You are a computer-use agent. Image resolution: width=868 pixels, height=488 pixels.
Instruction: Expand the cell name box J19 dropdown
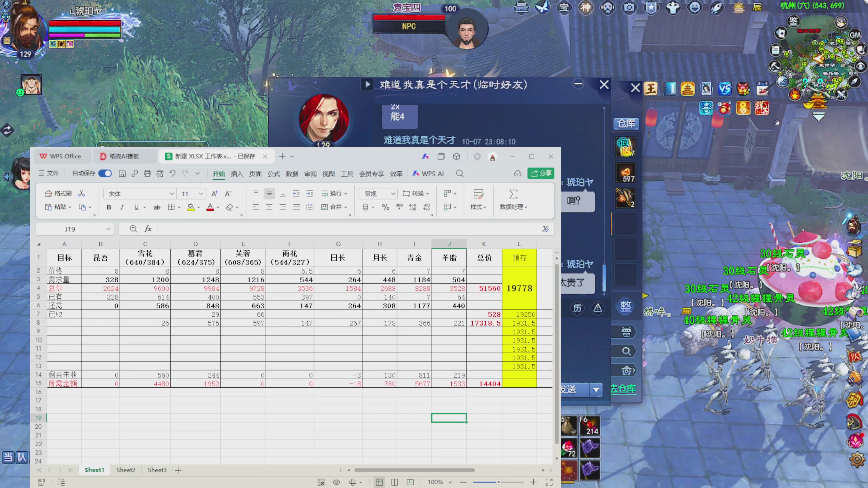tap(108, 229)
